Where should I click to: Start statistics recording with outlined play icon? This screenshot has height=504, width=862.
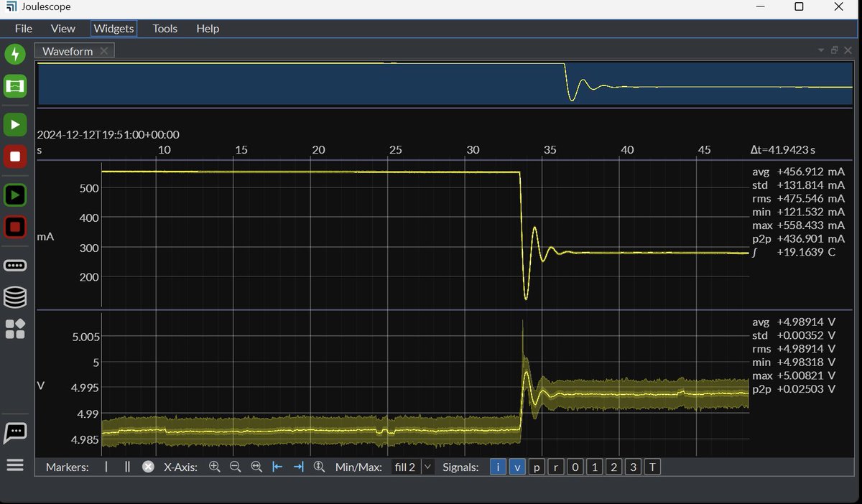[15, 195]
